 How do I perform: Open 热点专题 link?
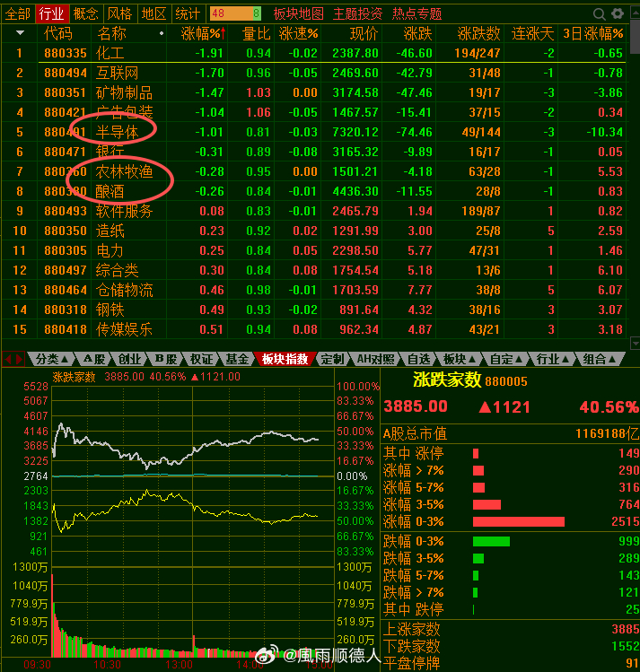pos(416,13)
